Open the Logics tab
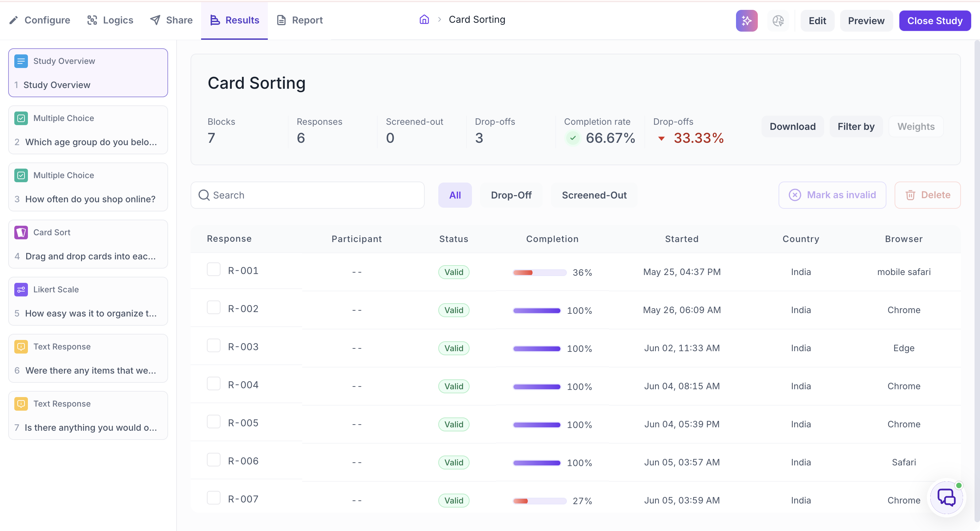The height and width of the screenshot is (531, 980). [x=110, y=20]
